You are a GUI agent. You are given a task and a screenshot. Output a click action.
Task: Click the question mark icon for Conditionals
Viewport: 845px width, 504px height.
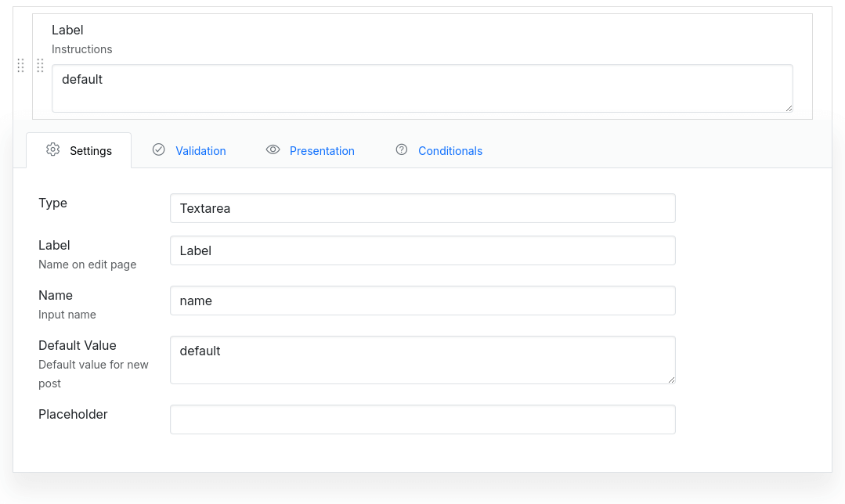click(x=402, y=150)
